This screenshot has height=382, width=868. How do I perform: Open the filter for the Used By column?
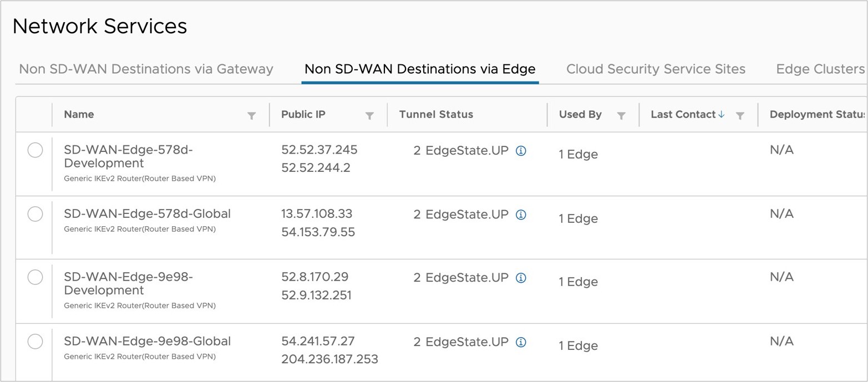(x=621, y=115)
